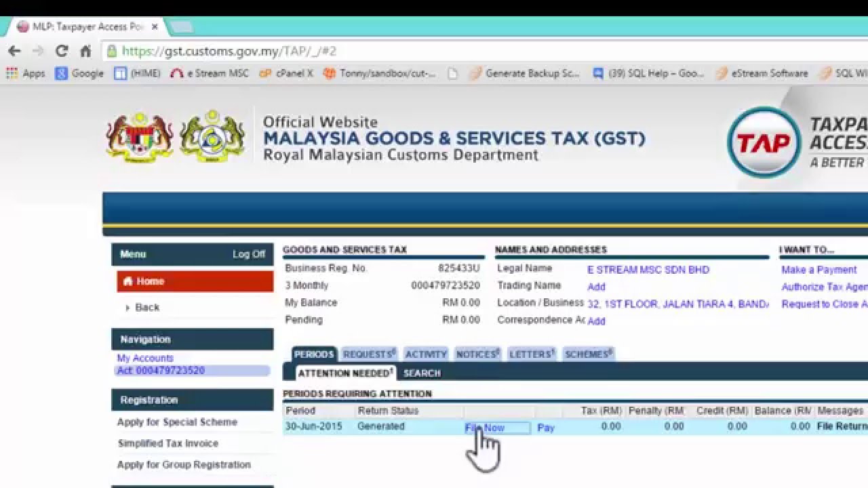868x488 pixels.
Task: Click legal name E STREAM MSC SDN BHD
Action: tap(648, 270)
